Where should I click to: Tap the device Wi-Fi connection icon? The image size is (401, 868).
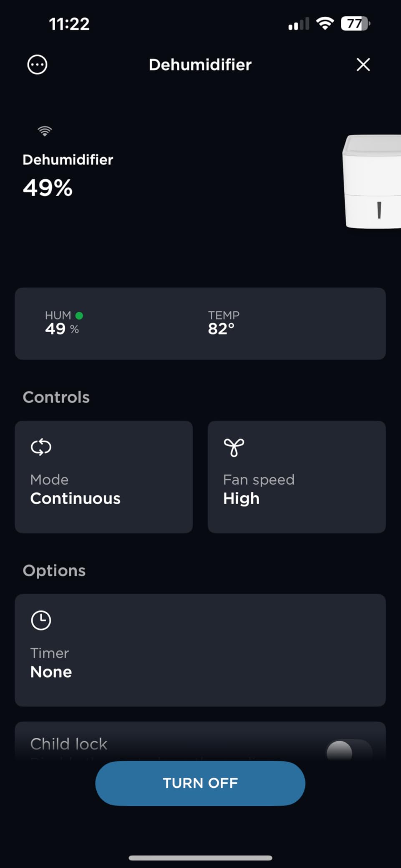pos(45,131)
